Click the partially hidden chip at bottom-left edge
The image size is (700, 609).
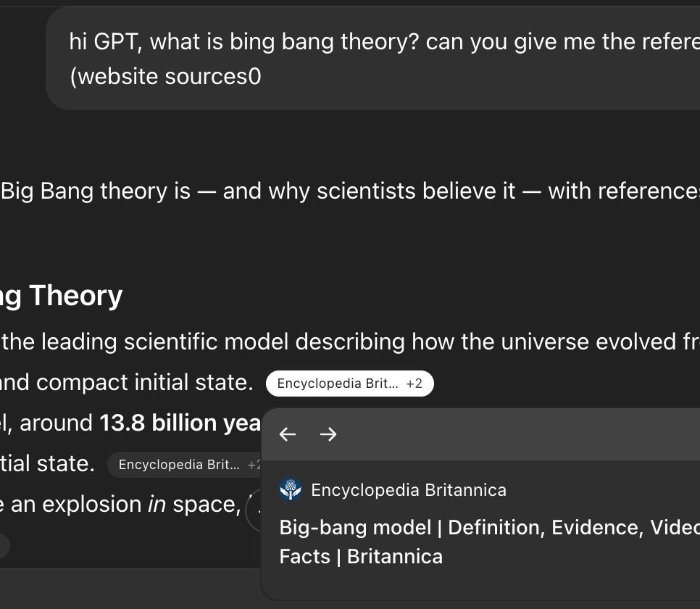point(4,546)
